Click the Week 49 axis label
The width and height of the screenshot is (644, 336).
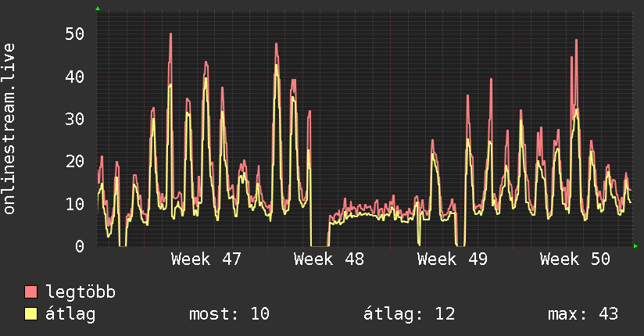click(x=453, y=259)
